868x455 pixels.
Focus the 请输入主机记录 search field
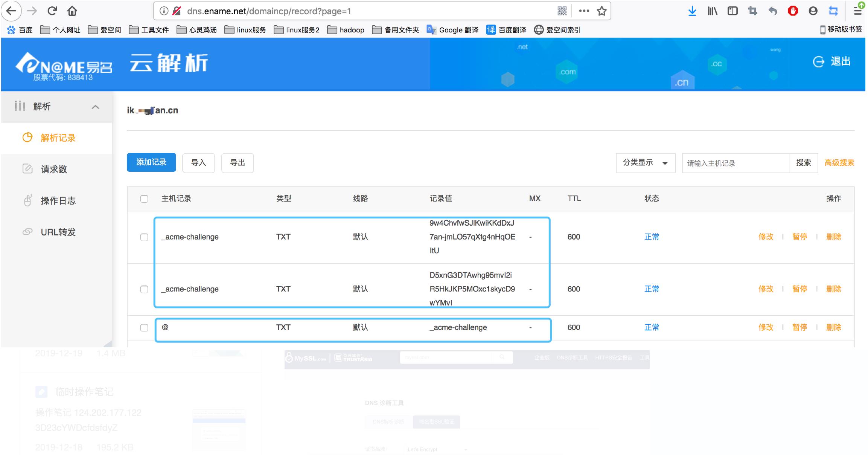[736, 163]
